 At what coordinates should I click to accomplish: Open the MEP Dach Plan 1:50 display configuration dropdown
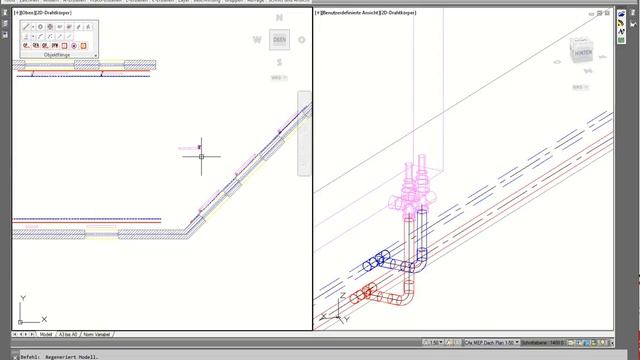(x=492, y=342)
